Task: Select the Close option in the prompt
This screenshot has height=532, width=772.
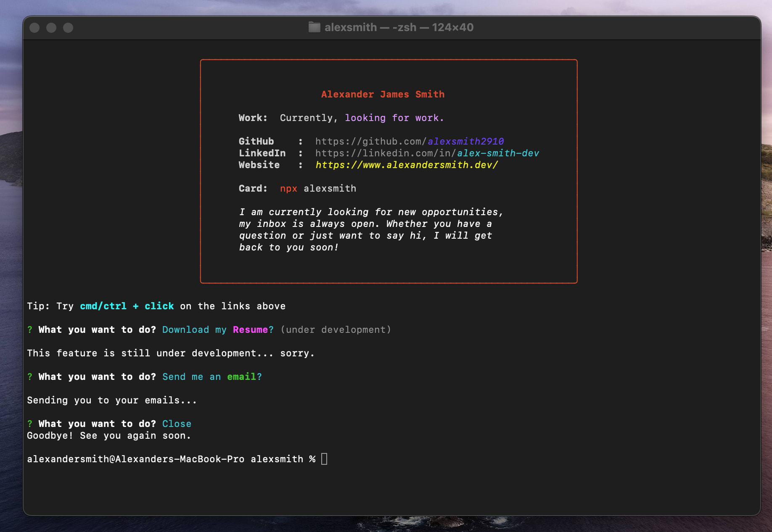Action: [177, 424]
